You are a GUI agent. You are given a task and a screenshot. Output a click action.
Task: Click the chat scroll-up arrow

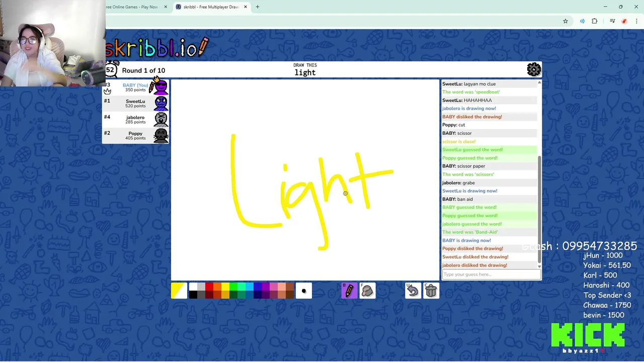click(x=539, y=82)
